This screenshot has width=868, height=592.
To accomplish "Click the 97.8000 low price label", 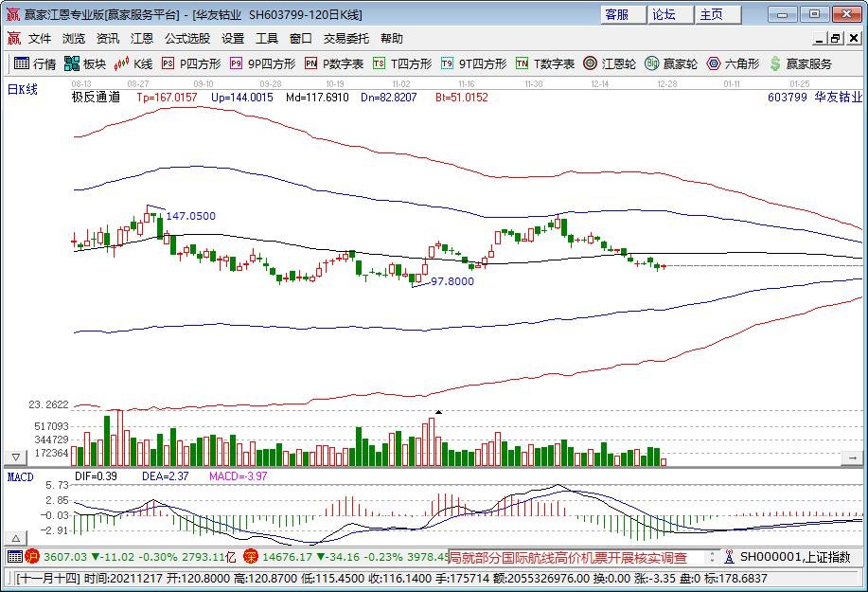I will tap(452, 281).
